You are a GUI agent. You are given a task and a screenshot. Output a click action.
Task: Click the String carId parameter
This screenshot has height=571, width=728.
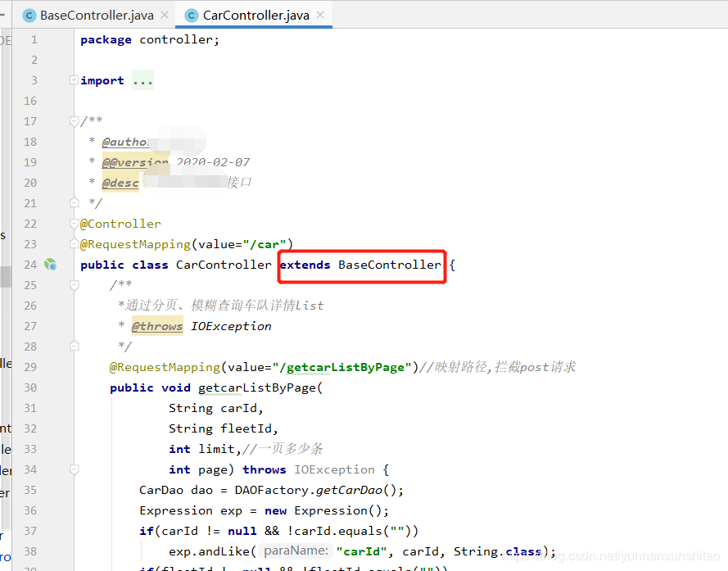[213, 409]
